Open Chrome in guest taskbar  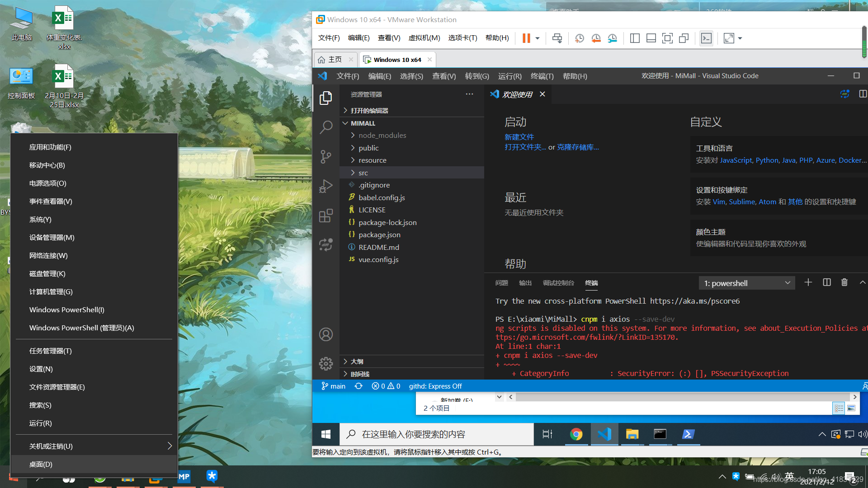(x=576, y=435)
